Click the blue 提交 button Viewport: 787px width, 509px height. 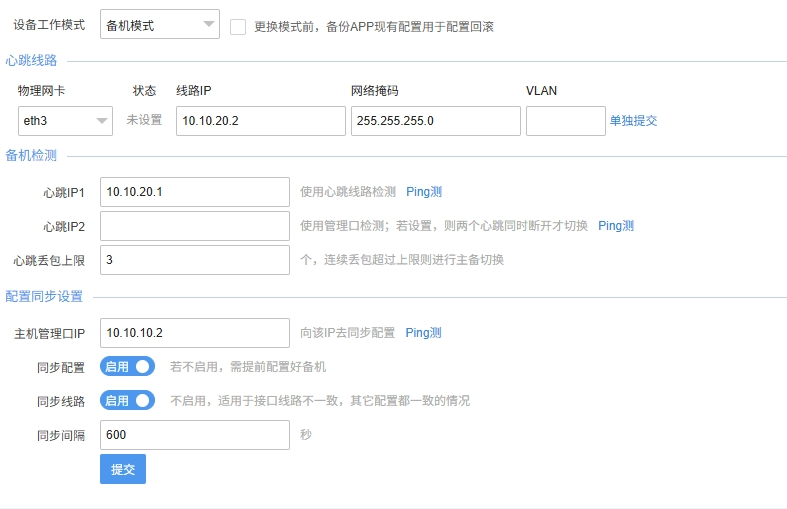tap(123, 469)
